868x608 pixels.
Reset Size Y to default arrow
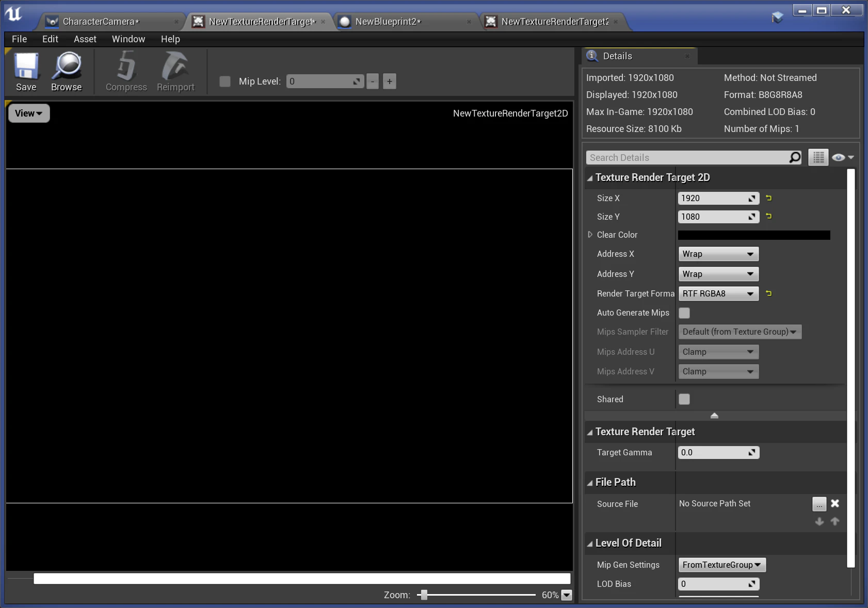(768, 217)
